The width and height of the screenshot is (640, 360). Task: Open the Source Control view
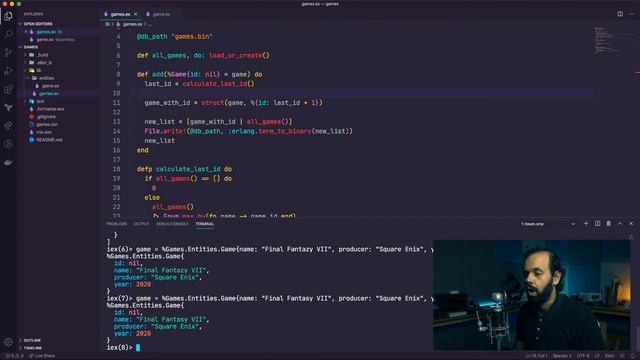(x=8, y=52)
